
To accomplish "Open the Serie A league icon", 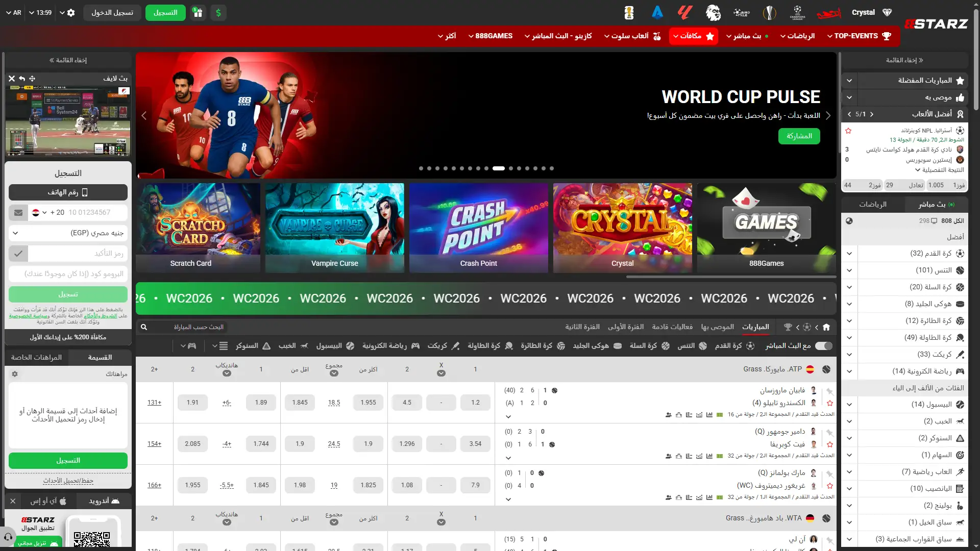I will click(657, 12).
